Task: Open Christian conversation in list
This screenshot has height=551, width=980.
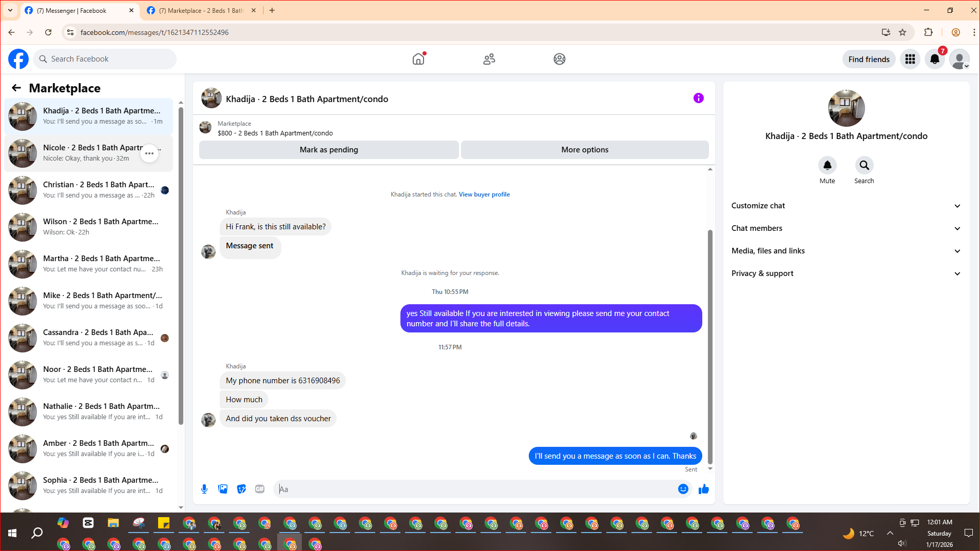Action: (88, 190)
